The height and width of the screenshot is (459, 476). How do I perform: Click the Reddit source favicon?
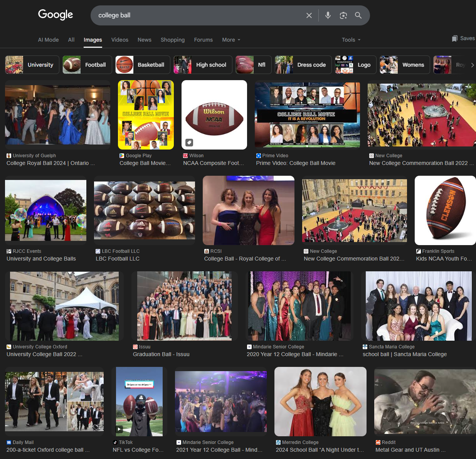pos(378,442)
